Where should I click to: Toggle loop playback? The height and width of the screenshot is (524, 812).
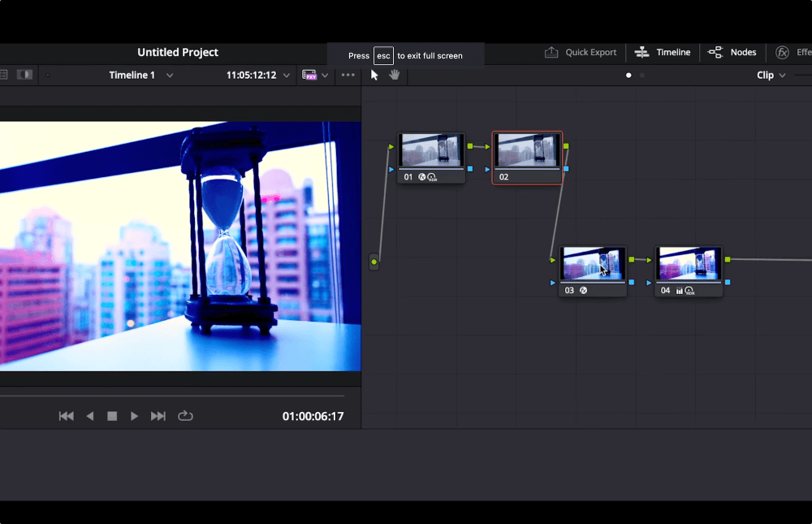pyautogui.click(x=185, y=416)
